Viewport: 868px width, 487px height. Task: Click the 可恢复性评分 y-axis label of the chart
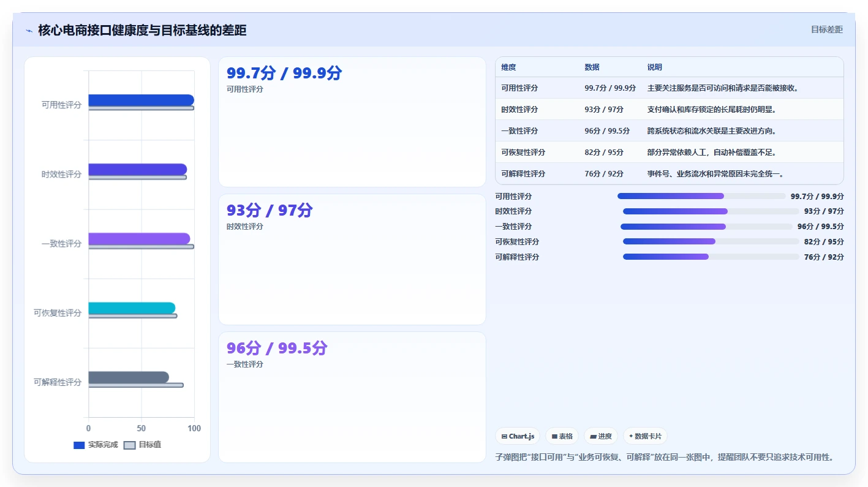coord(58,313)
